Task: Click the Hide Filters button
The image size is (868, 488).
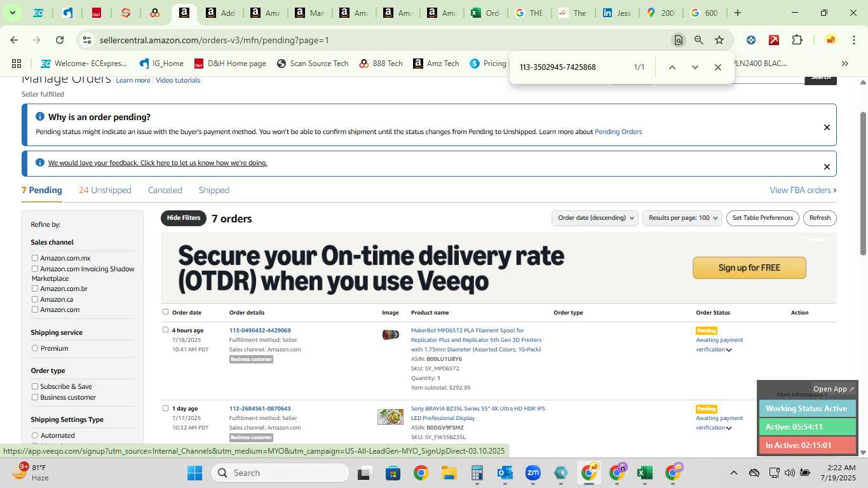Action: click(184, 218)
